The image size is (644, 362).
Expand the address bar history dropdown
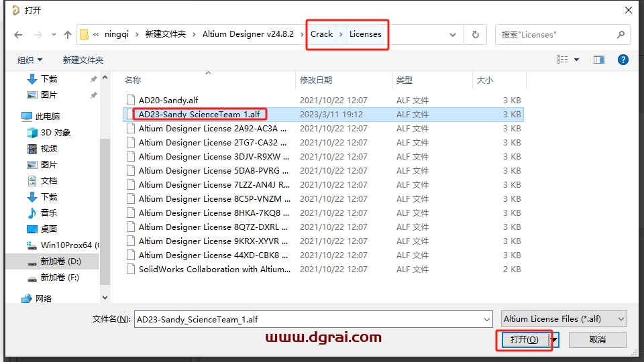453,35
